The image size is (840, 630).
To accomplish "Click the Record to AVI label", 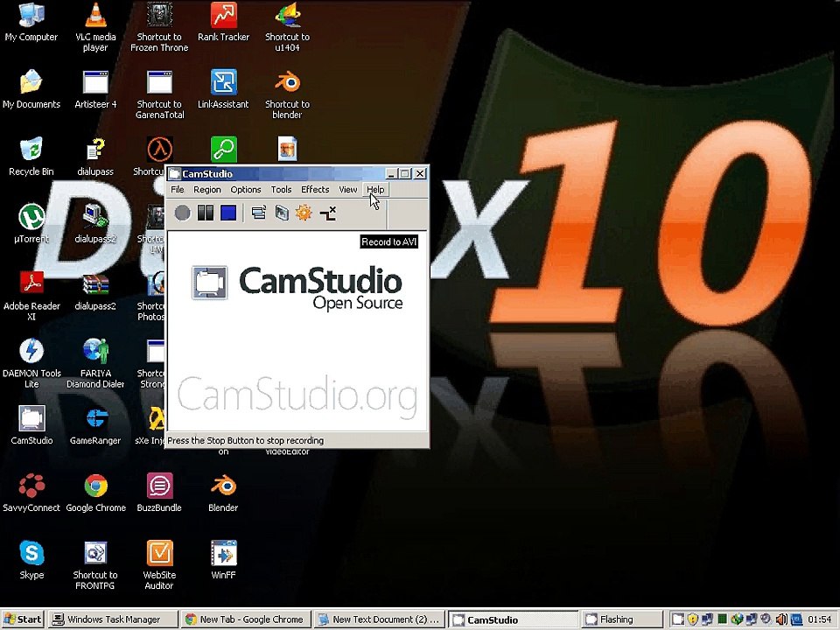I will pyautogui.click(x=389, y=242).
